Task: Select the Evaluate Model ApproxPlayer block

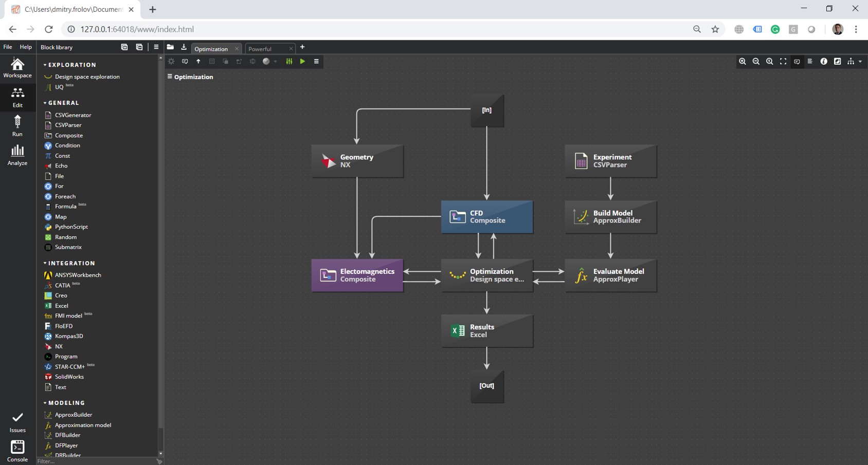Action: click(611, 275)
